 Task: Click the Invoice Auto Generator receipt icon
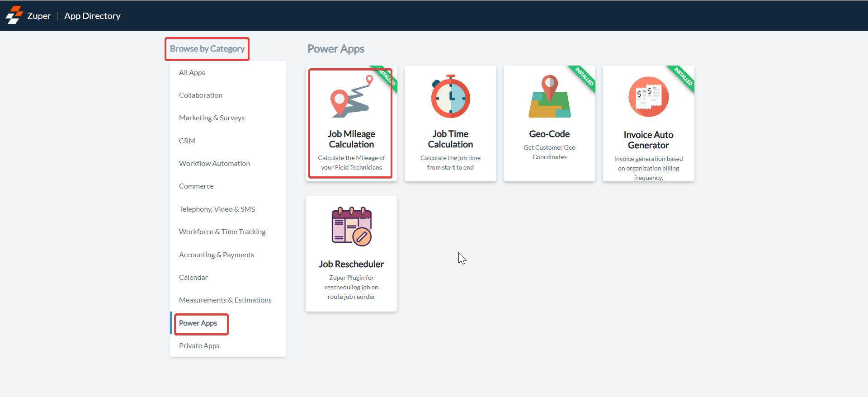point(648,97)
